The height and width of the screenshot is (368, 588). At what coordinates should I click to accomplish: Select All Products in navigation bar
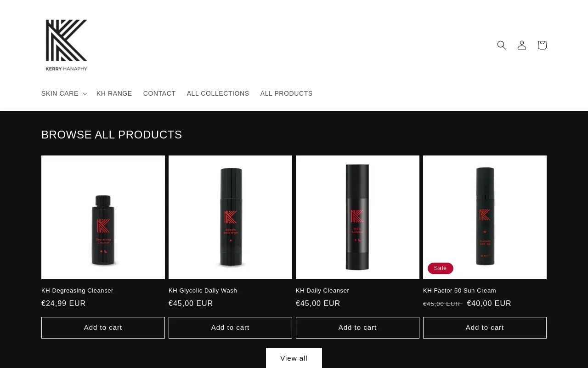coord(287,93)
